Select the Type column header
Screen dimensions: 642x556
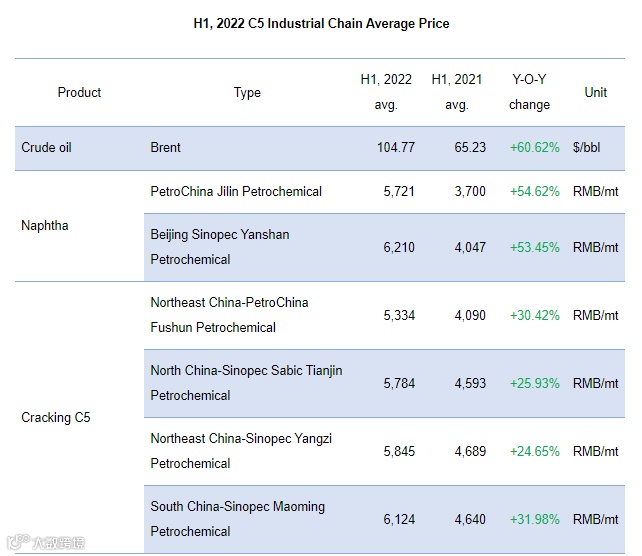click(x=247, y=92)
